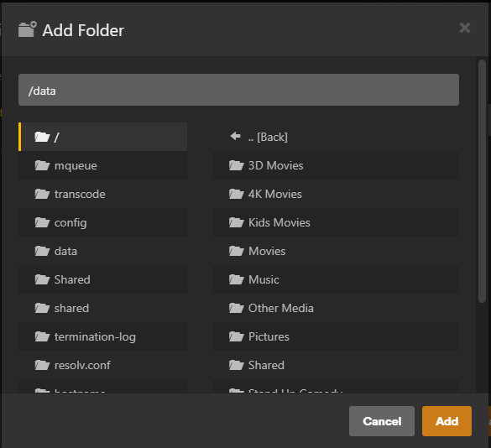Click the Cancel button
Screen dimensions: 491x448
tap(382, 421)
